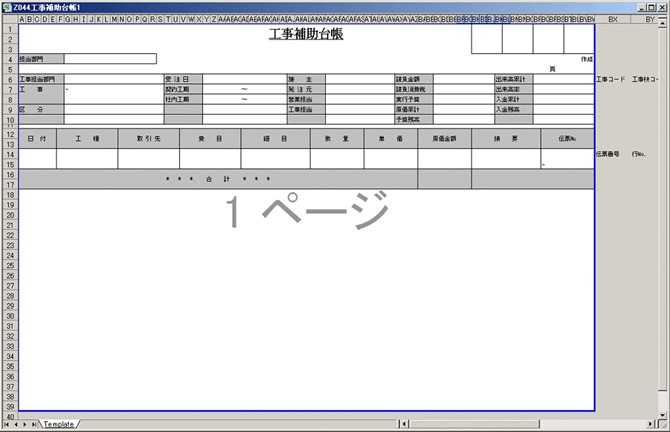The image size is (670, 432).
Task: Click the previous sheet navigation arrow
Action: click(x=15, y=425)
